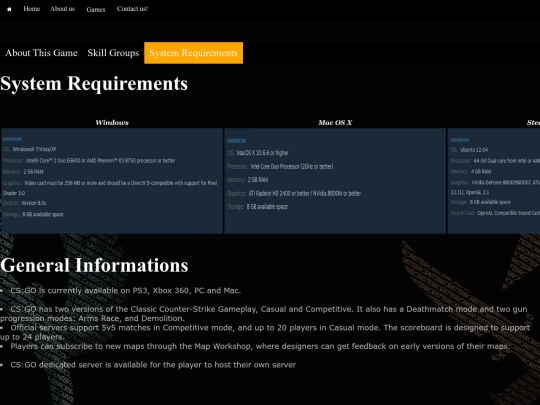Image resolution: width=540 pixels, height=405 pixels.
Task: Click the Ubuntu 12.04 requirements panel image
Action: [494, 181]
